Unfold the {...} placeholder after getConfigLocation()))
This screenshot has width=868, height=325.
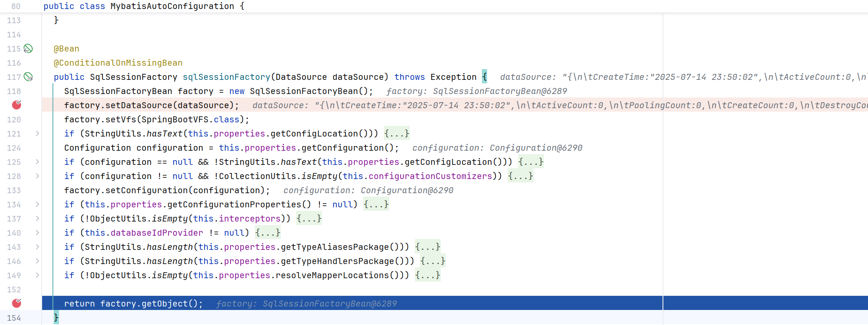(396, 134)
